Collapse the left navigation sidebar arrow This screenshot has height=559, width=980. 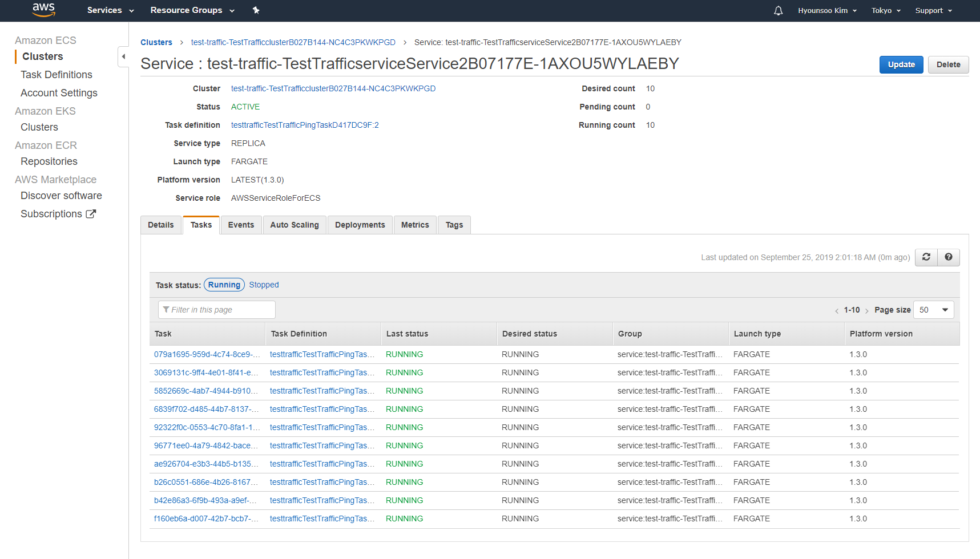(123, 56)
